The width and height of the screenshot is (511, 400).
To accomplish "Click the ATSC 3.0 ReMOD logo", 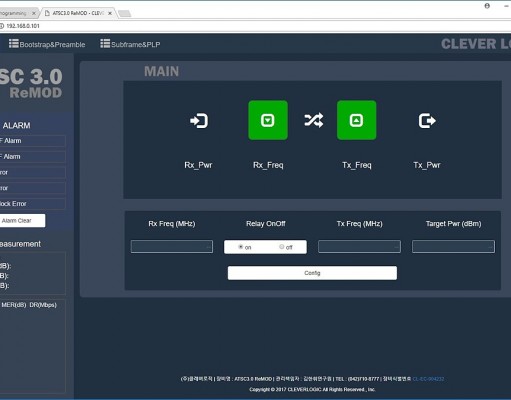I will pyautogui.click(x=31, y=83).
